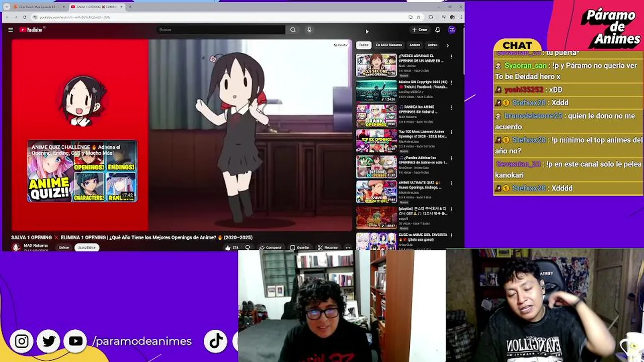Select the Todos filter chip

coord(363,45)
